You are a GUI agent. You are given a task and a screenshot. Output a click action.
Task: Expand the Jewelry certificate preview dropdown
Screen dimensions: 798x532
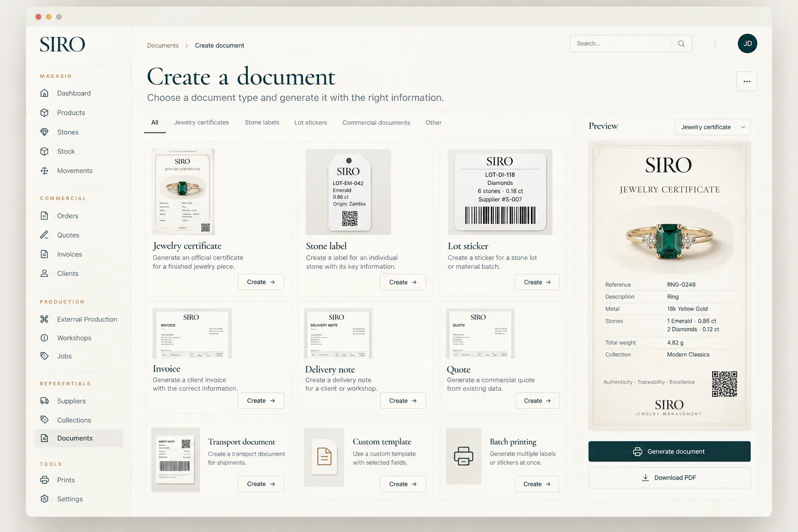pos(713,127)
